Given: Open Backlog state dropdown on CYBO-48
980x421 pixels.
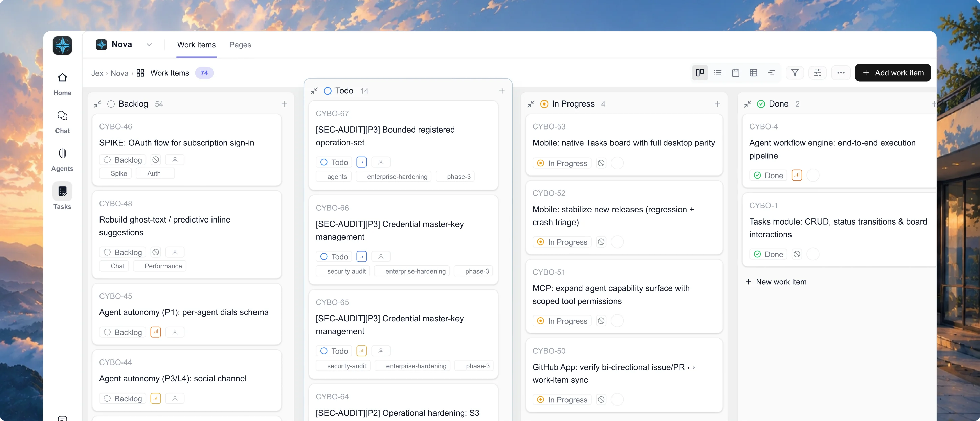Looking at the screenshot, I should click(x=122, y=252).
